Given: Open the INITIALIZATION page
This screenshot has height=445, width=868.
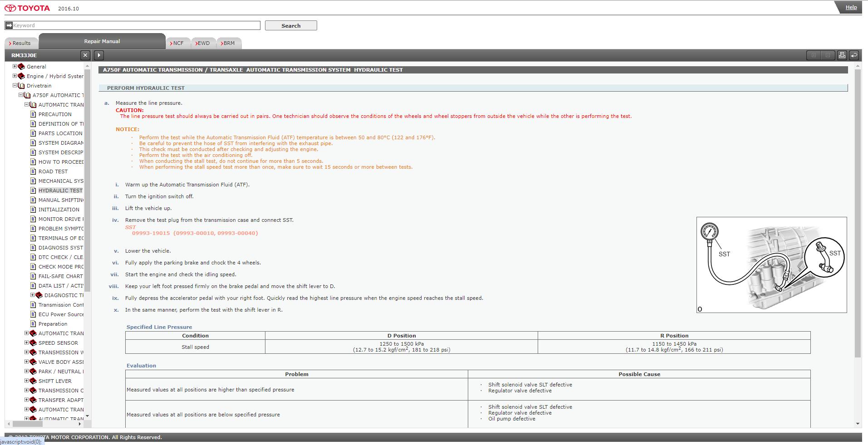Looking at the screenshot, I should tap(59, 210).
